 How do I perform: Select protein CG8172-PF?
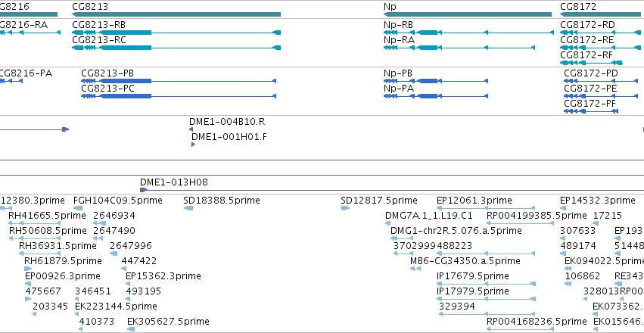(x=591, y=111)
